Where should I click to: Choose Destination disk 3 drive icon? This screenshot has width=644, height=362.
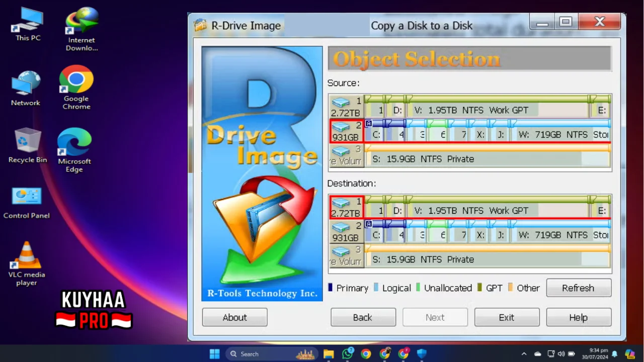click(346, 256)
